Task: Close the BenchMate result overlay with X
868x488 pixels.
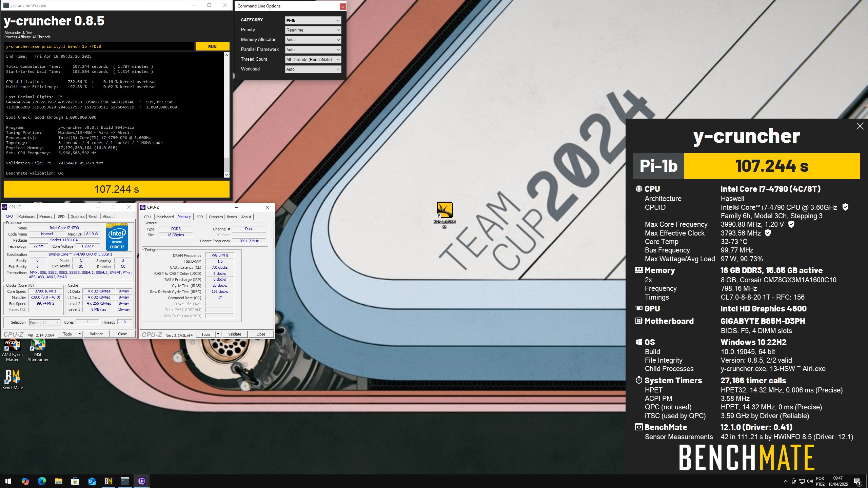Action: coord(860,126)
